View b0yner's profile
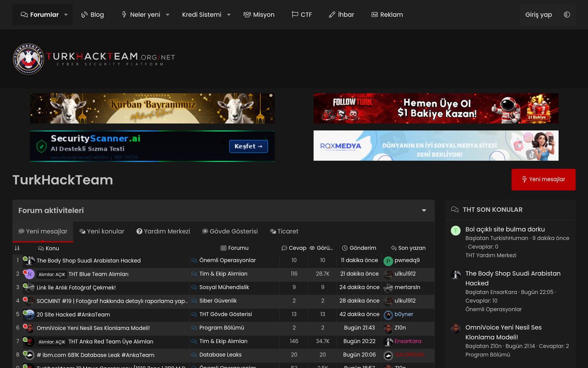The width and height of the screenshot is (588, 368). [x=404, y=314]
